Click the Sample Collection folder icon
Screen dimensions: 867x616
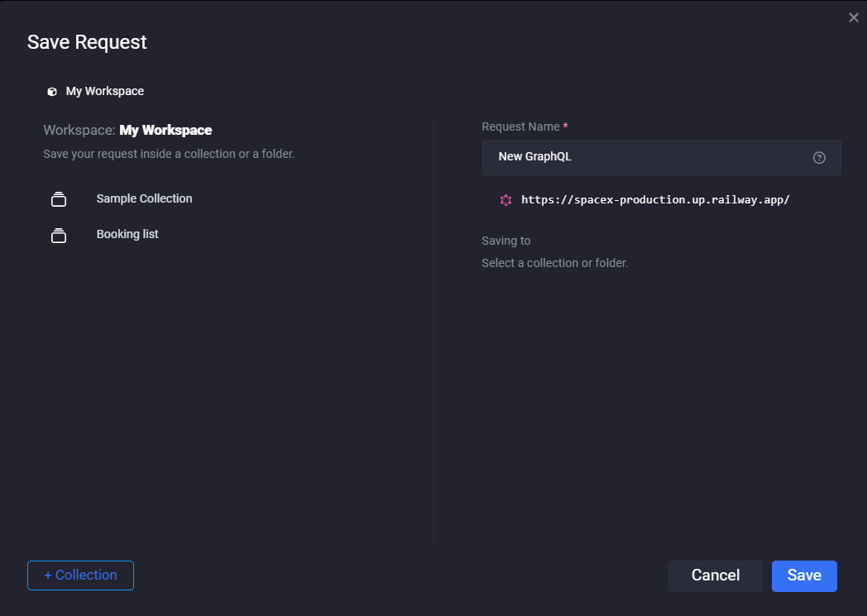tap(59, 198)
